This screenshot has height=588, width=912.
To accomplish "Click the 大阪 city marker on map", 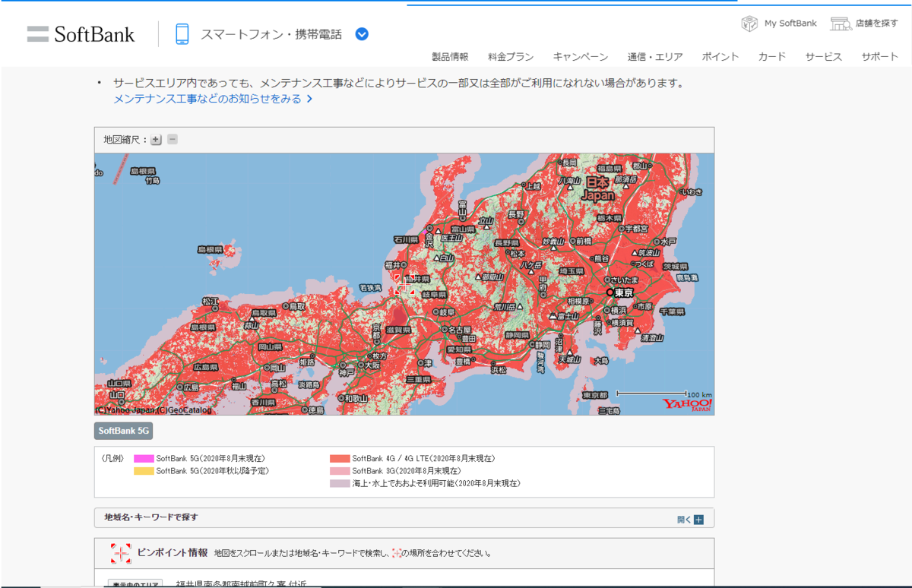I will click(x=359, y=365).
